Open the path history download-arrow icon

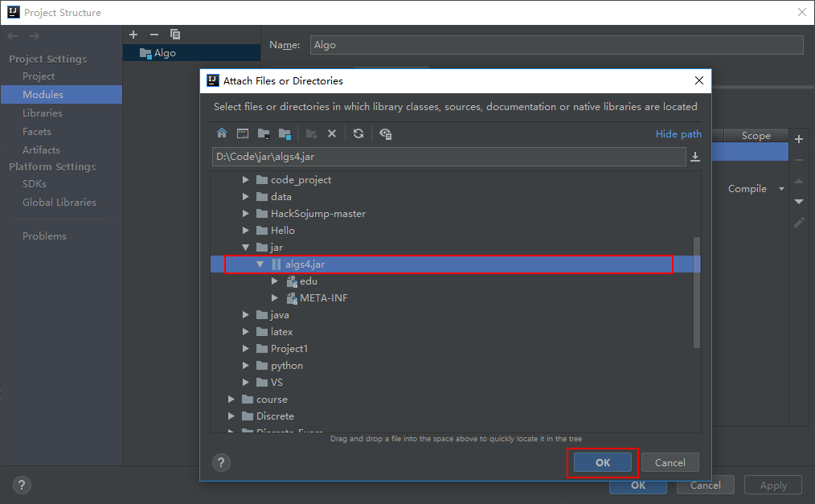click(x=695, y=157)
